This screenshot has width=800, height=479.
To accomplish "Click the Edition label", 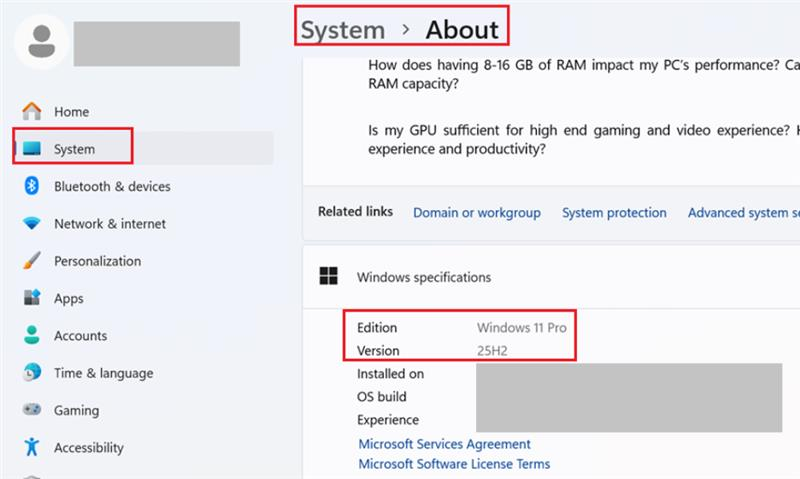I will (377, 327).
